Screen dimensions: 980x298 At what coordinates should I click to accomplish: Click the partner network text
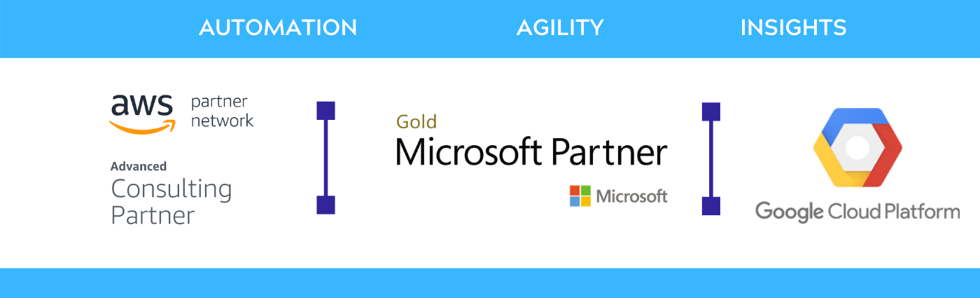tap(222, 111)
